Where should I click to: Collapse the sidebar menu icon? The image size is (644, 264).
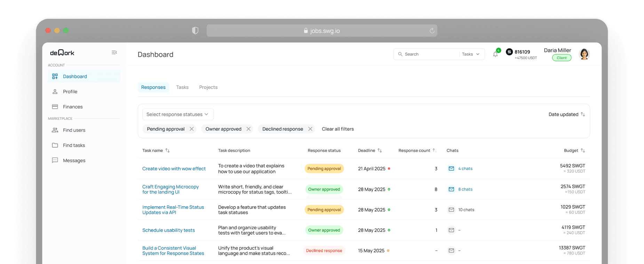pyautogui.click(x=114, y=53)
